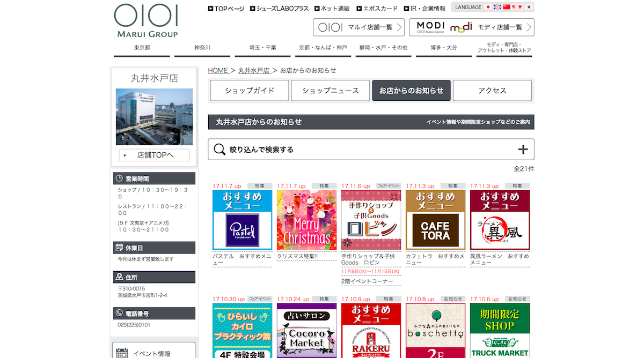
Task: Select the 博多・大分 region tab
Action: pyautogui.click(x=444, y=48)
